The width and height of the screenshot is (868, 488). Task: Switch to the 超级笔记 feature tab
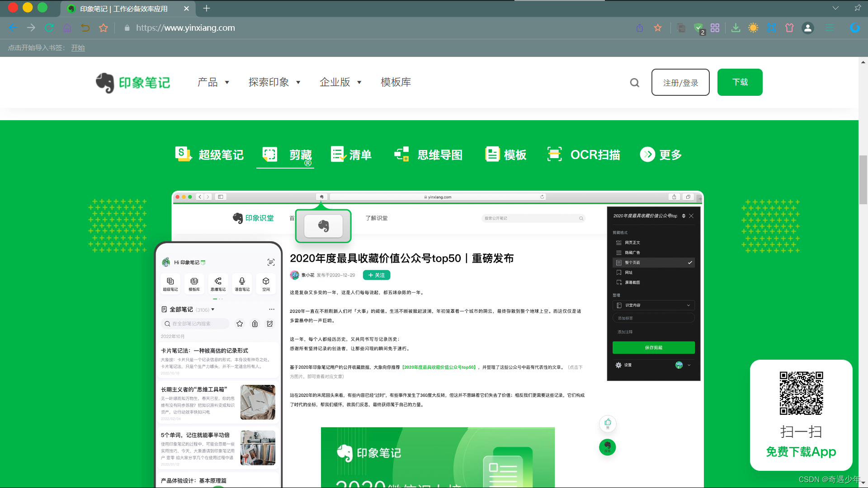(x=209, y=155)
